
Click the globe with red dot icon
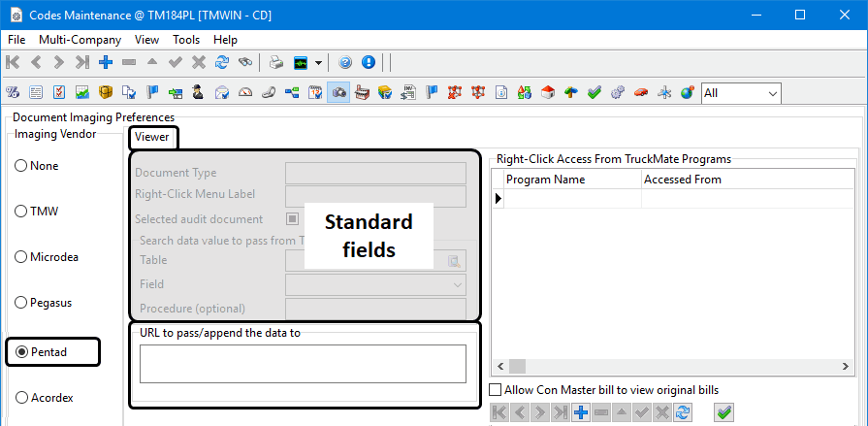[x=688, y=93]
